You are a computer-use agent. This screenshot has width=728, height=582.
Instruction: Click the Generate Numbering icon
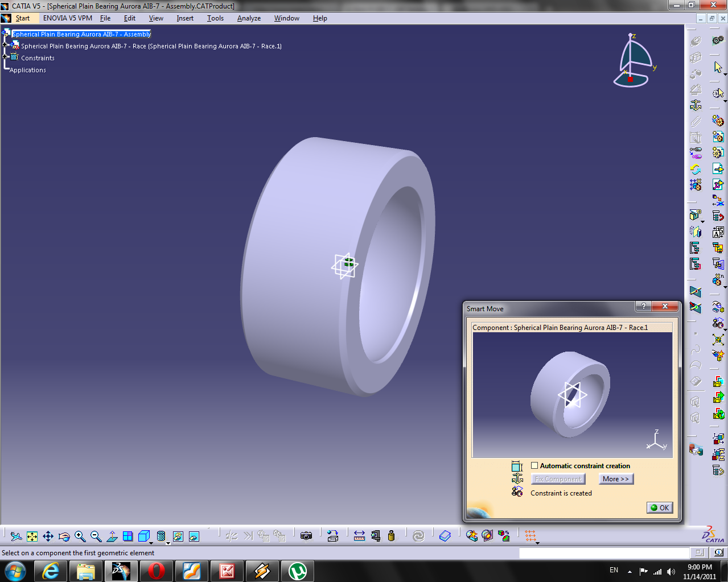click(718, 232)
